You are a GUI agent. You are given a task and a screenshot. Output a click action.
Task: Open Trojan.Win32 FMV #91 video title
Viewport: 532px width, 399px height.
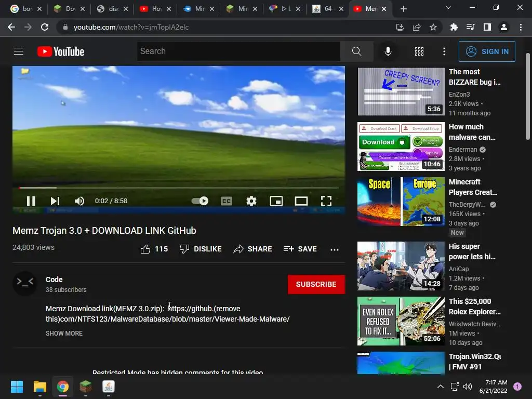474,362
